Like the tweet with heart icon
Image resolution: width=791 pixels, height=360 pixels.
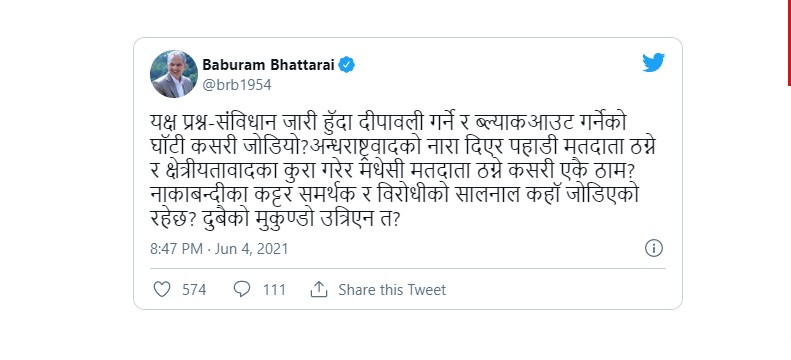pos(161,289)
